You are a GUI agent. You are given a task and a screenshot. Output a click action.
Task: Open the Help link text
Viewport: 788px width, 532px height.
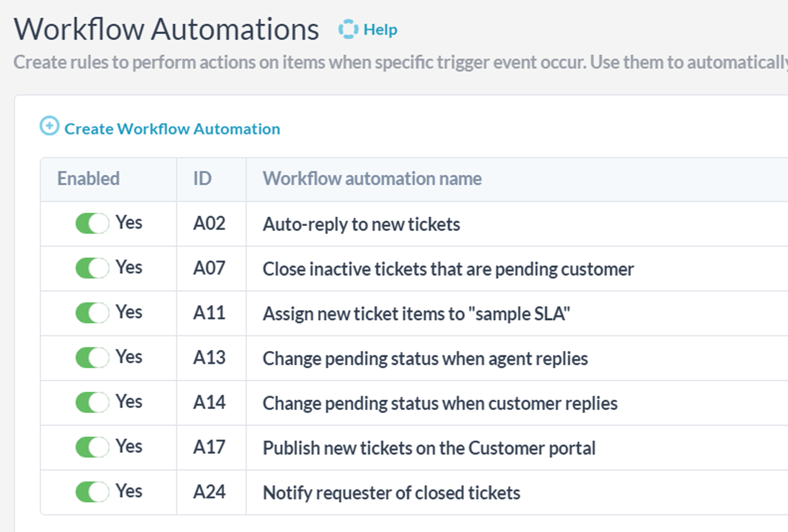380,30
